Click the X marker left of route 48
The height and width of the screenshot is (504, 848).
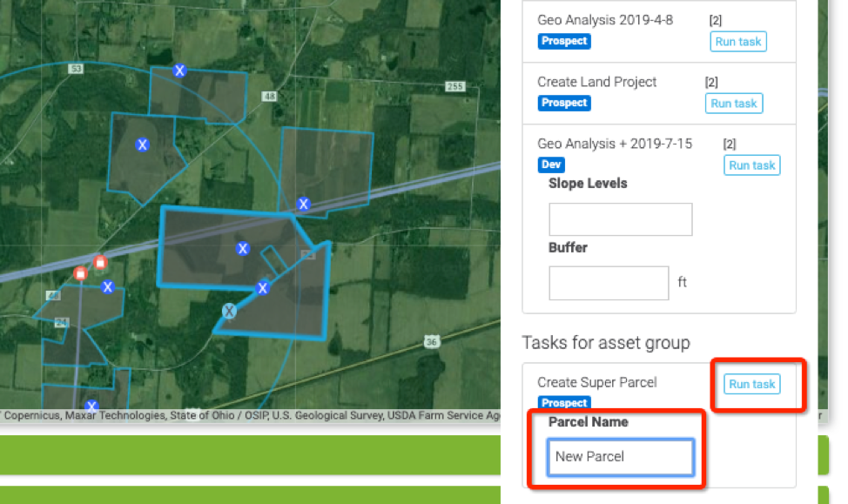coord(143,145)
